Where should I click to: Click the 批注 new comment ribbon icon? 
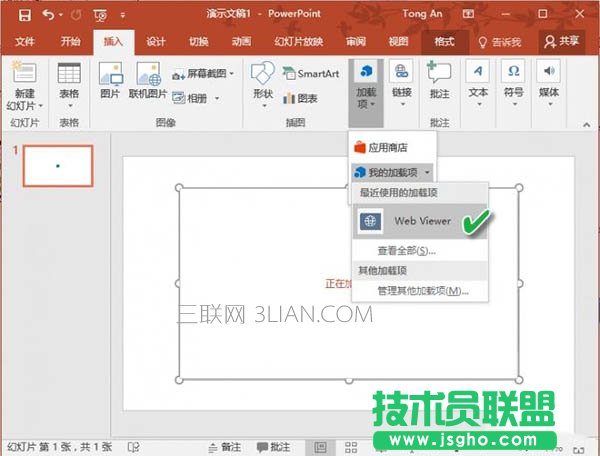tap(439, 72)
